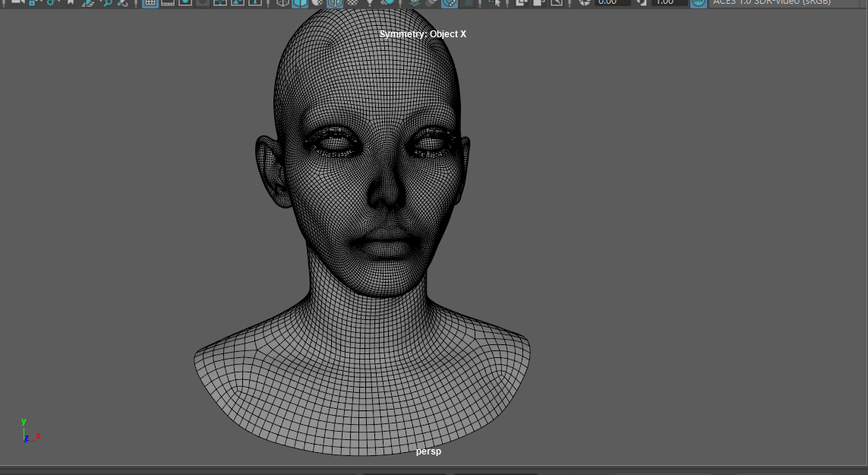This screenshot has width=868, height=475.
Task: Toggle wireframe on shaded cube
Action: pos(335,2)
